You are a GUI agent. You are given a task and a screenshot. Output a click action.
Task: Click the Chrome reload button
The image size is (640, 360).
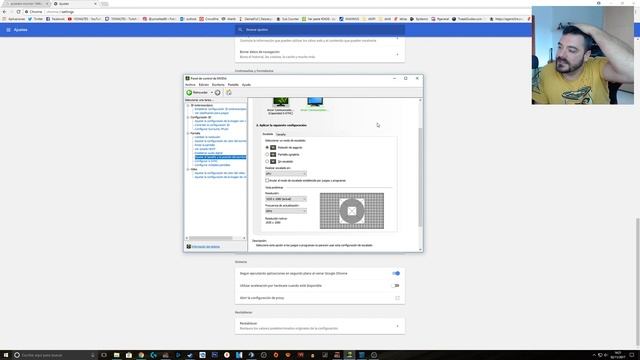tap(18, 12)
